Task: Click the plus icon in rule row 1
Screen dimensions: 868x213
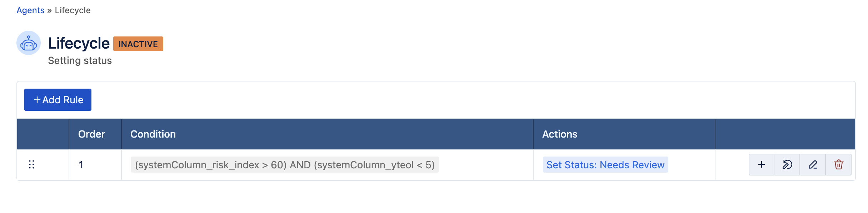Action: tap(761, 164)
